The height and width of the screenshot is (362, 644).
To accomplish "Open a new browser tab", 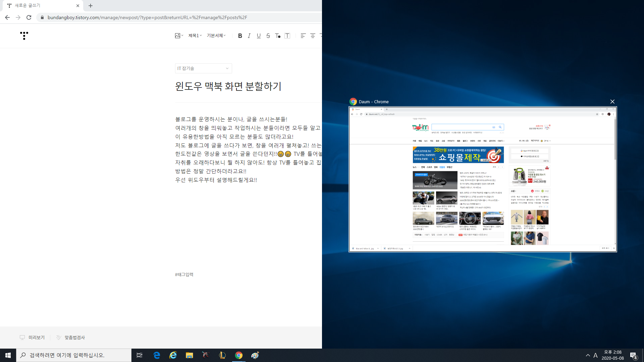I will click(91, 6).
